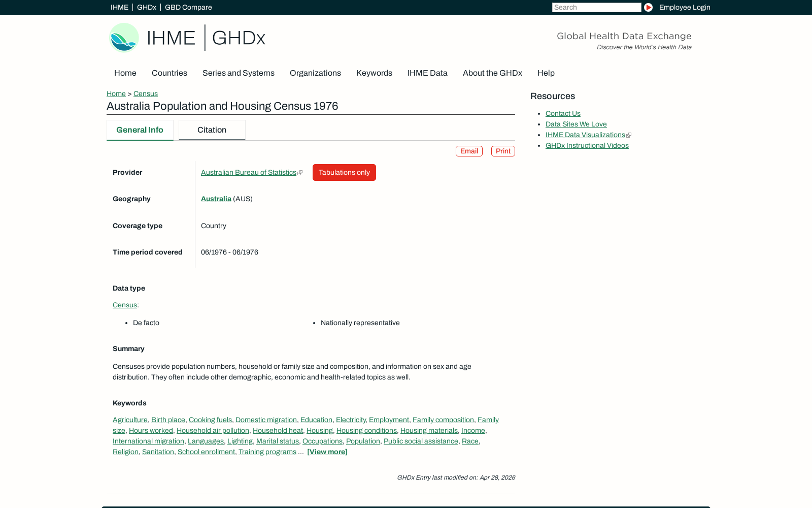The image size is (812, 508).
Task: Open the Hours worked keyword
Action: click(151, 430)
